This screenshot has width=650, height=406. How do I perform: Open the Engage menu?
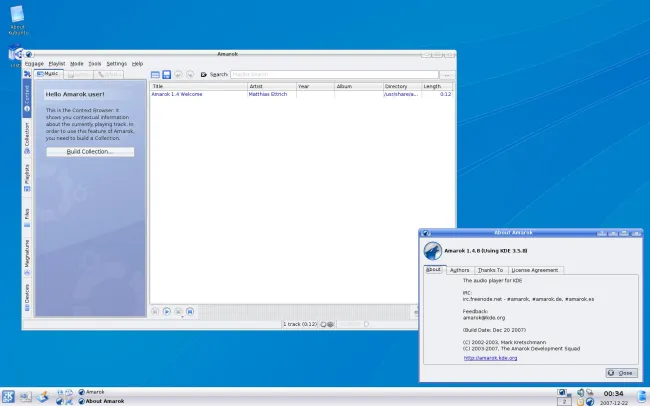tap(34, 64)
